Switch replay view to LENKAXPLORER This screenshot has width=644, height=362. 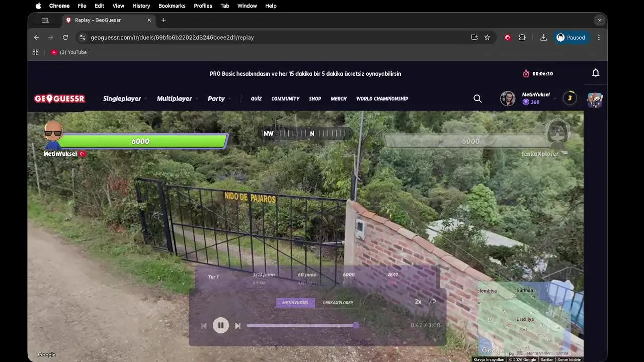[x=338, y=303]
